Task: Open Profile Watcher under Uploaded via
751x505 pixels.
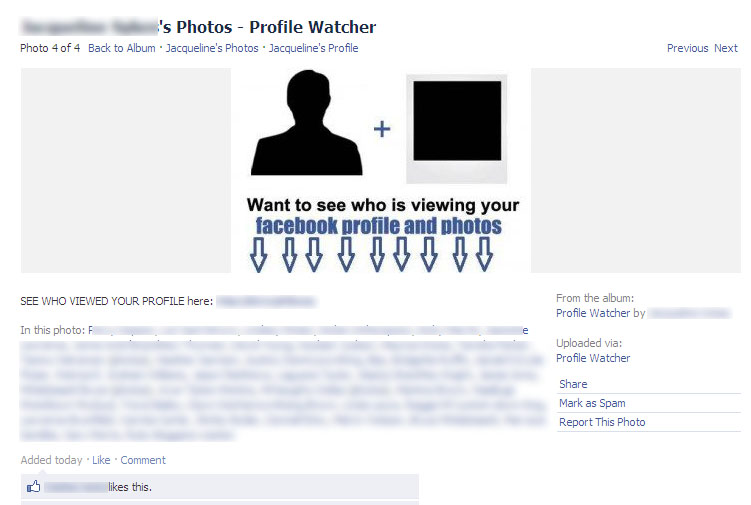Action: [593, 358]
